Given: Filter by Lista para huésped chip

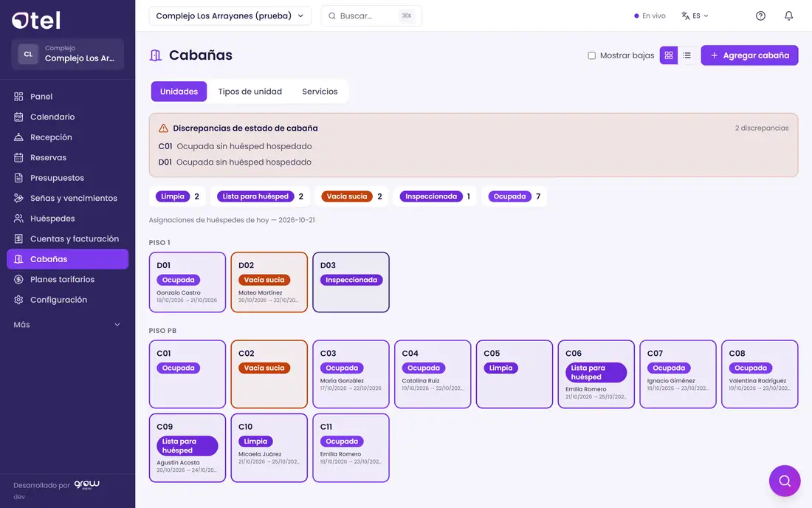Looking at the screenshot, I should pyautogui.click(x=261, y=196).
